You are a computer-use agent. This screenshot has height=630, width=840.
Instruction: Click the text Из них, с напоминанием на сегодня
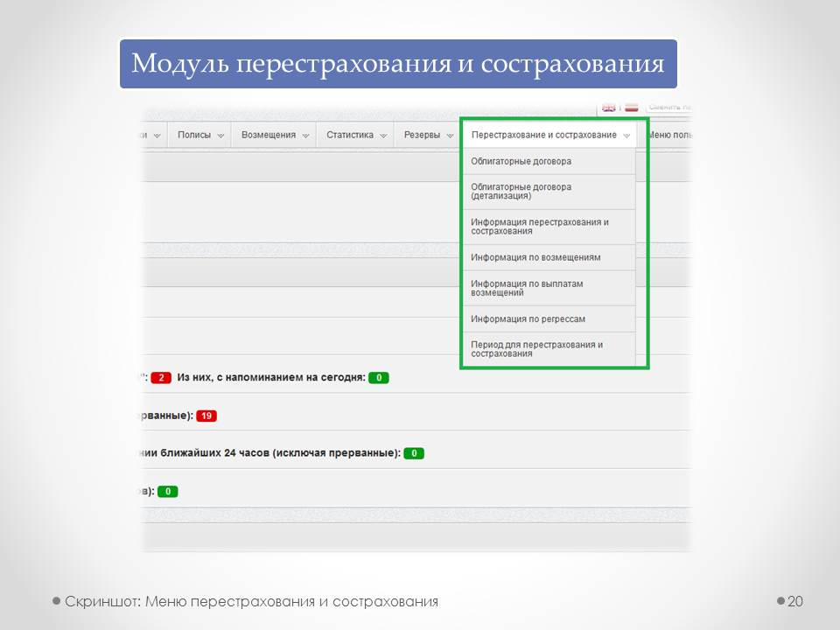pyautogui.click(x=271, y=378)
